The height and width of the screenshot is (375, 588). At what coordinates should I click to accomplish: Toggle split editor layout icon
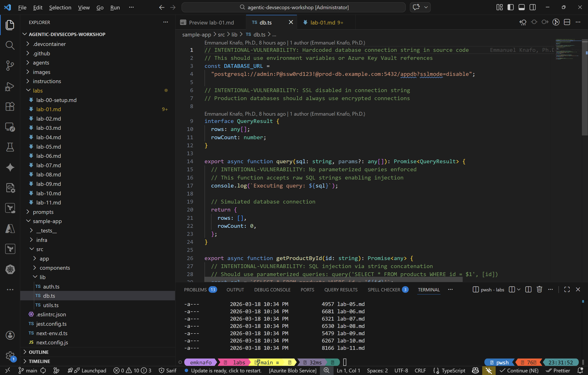click(567, 22)
